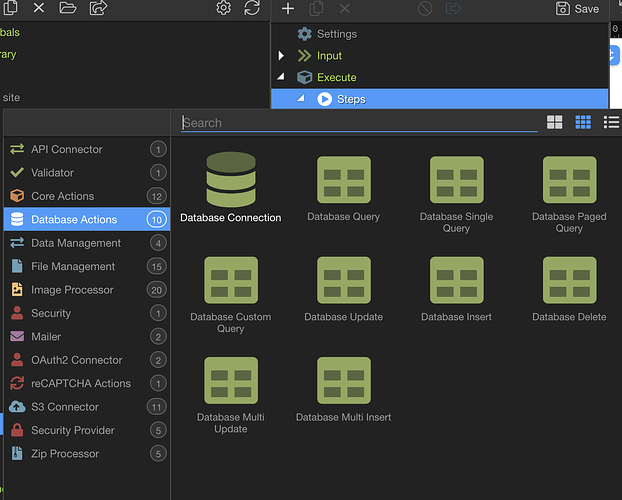Screen dimensions: 622x500
Task: Click the plus add button in toolbar
Action: 288,9
